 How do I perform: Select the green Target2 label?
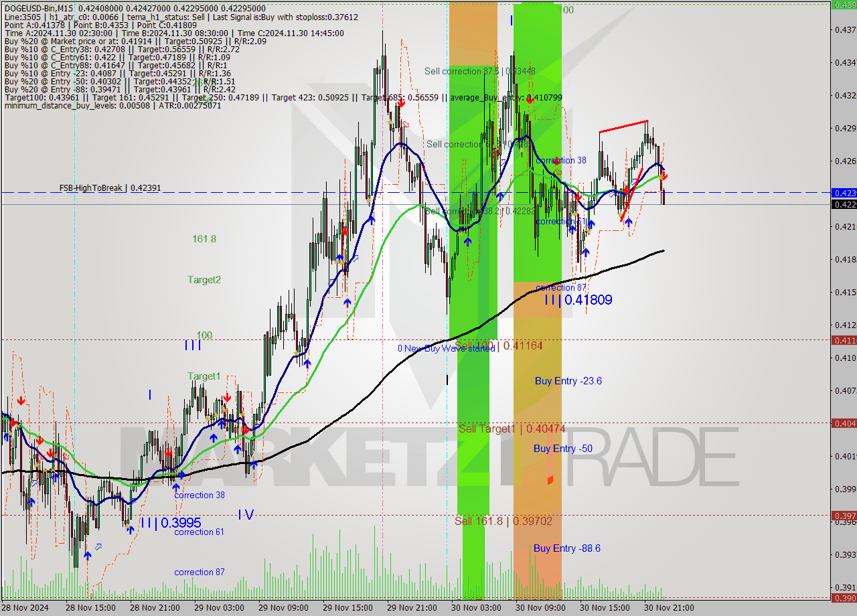[x=204, y=279]
